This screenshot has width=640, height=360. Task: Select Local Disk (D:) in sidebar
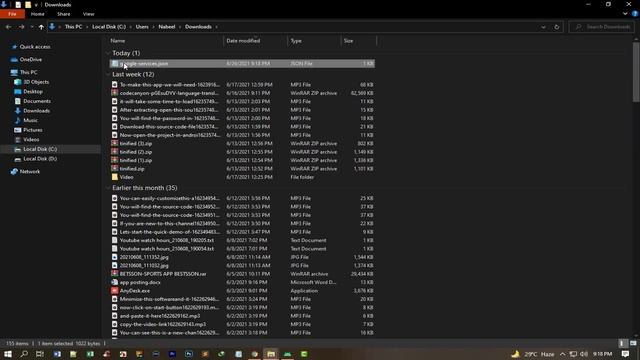point(40,159)
